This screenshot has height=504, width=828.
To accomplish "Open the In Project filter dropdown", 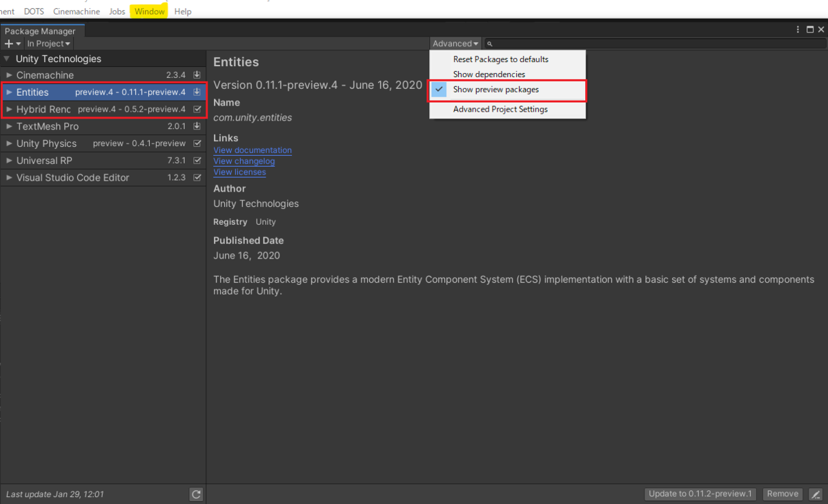I will [48, 43].
